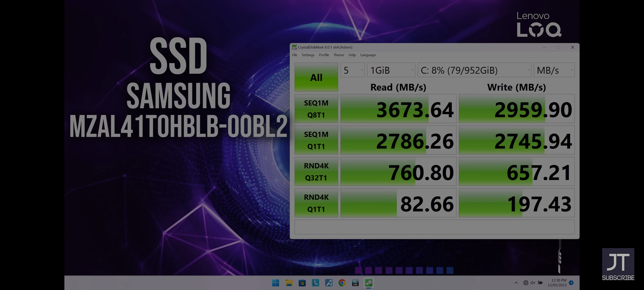Screen dimensions: 644x290
Task: Click the read value 2786.26
Action: [x=398, y=140]
